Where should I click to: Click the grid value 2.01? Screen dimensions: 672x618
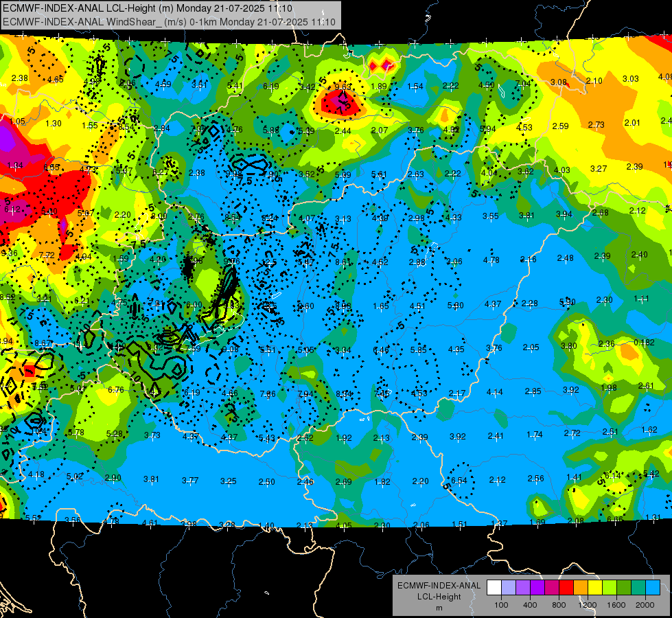point(632,123)
